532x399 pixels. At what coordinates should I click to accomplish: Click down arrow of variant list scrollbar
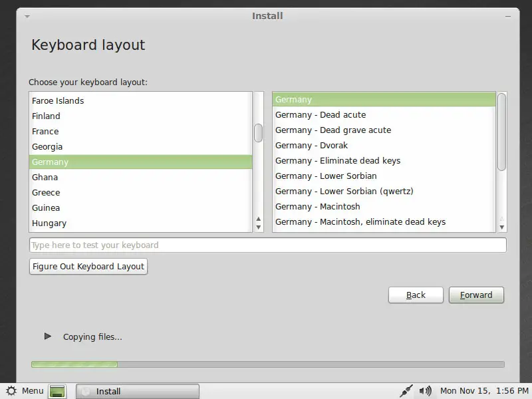click(502, 227)
